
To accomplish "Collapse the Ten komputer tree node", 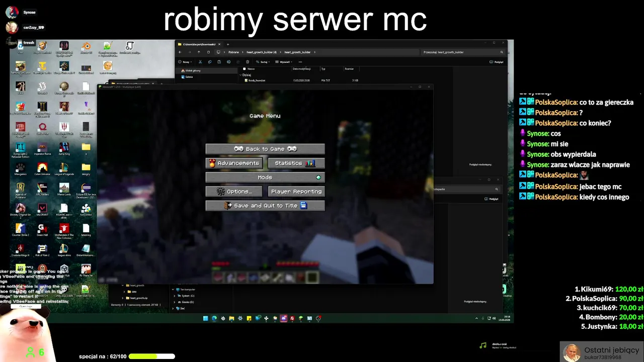I will pyautogui.click(x=173, y=290).
